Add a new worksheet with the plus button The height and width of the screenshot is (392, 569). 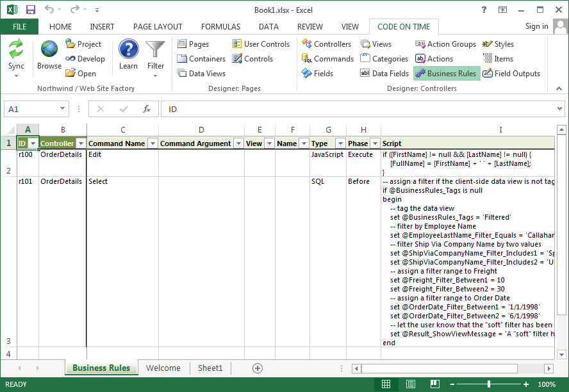(x=258, y=368)
